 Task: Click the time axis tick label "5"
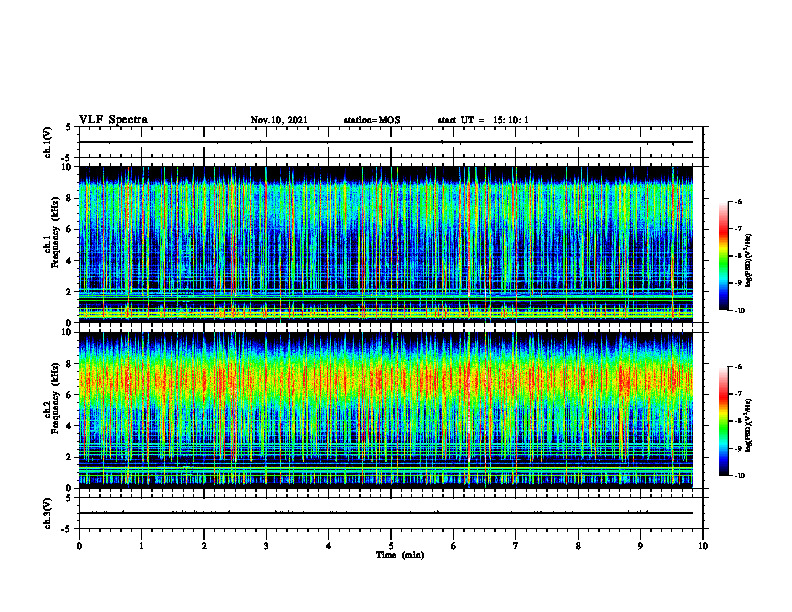(391, 546)
